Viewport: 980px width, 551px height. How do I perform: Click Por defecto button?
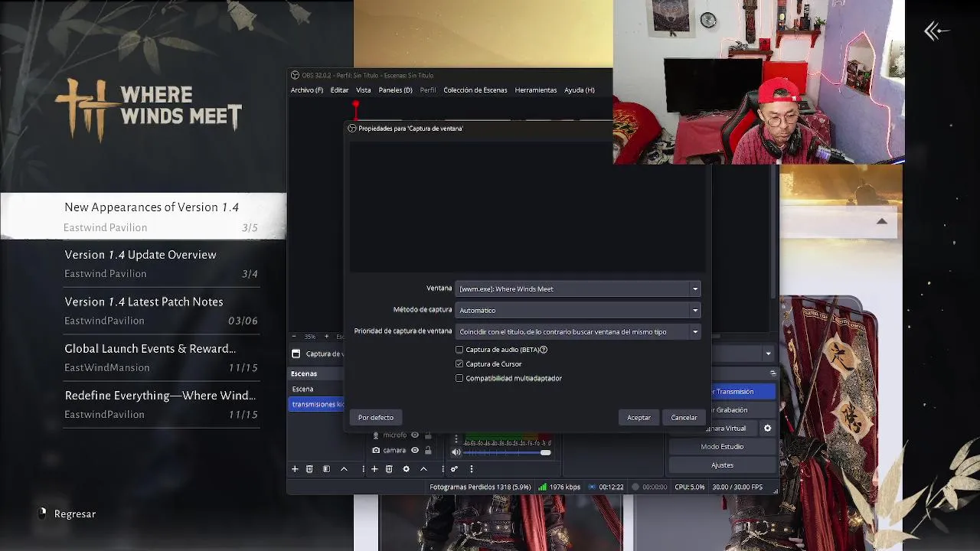pyautogui.click(x=376, y=418)
